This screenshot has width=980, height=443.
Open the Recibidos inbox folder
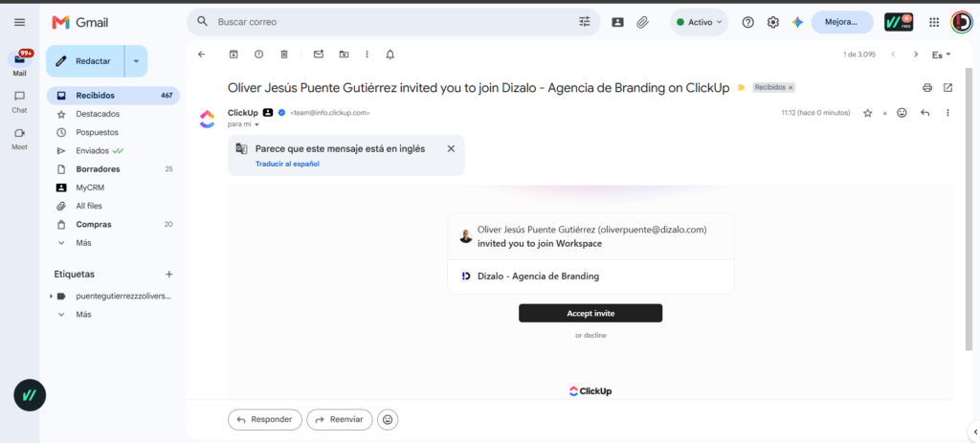(x=113, y=96)
